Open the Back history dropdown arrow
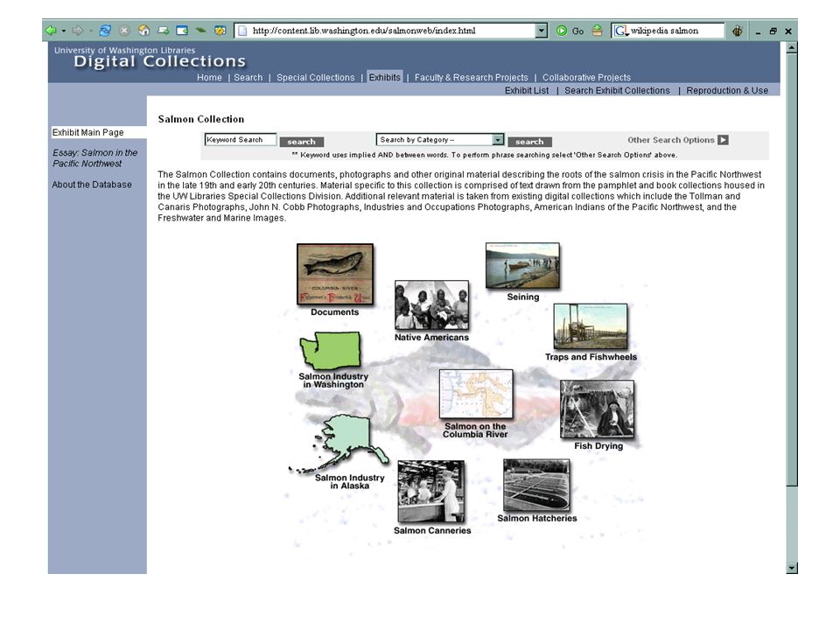Image resolution: width=840 pixels, height=630 pixels. 64,31
